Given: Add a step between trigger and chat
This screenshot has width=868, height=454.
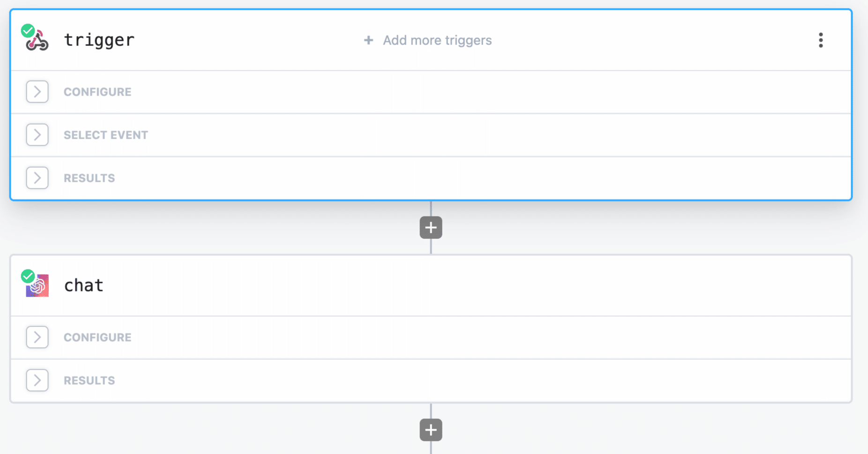Looking at the screenshot, I should 431,228.
